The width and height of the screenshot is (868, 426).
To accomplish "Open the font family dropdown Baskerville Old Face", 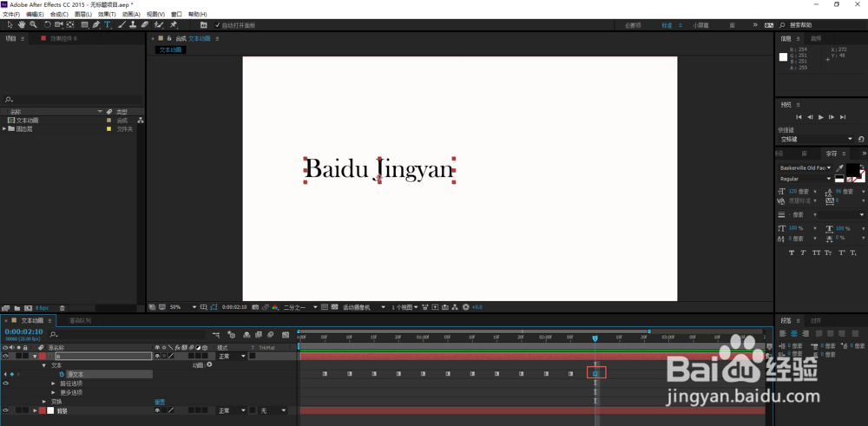I will 805,167.
